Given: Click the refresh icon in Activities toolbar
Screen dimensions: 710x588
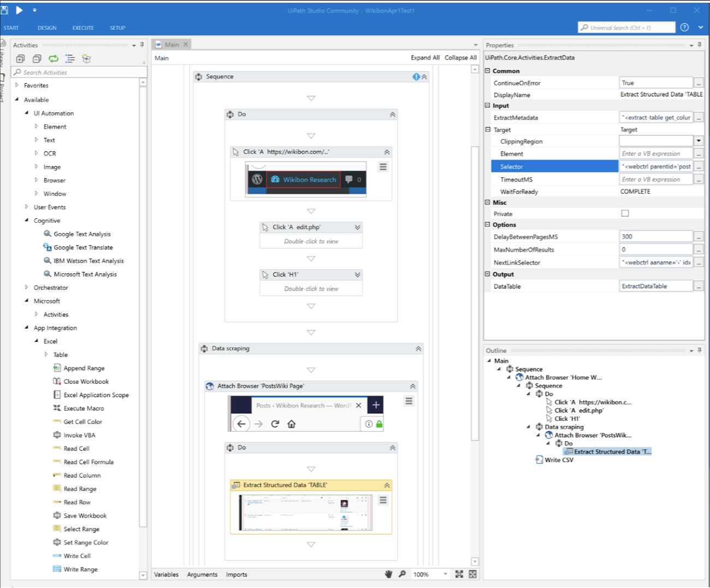Looking at the screenshot, I should (x=54, y=58).
